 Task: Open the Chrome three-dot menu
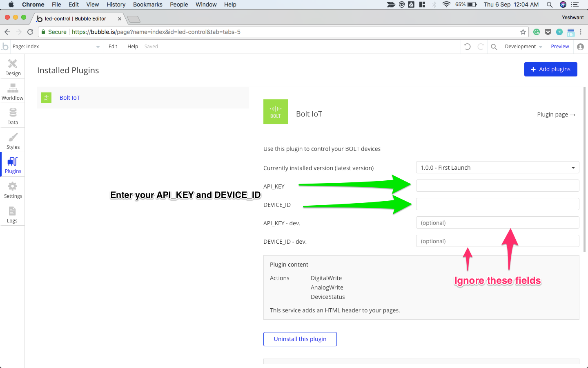581,32
